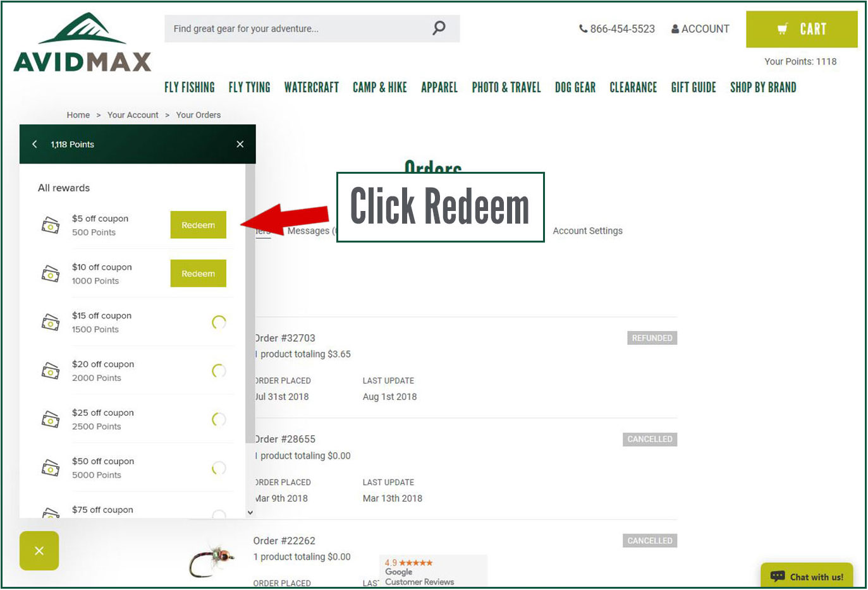
Task: Open the FLY FISHING menu
Action: click(189, 87)
